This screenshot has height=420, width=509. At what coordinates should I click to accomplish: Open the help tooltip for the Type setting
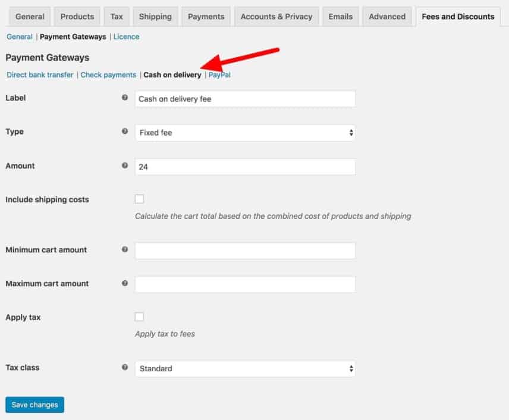pos(124,132)
